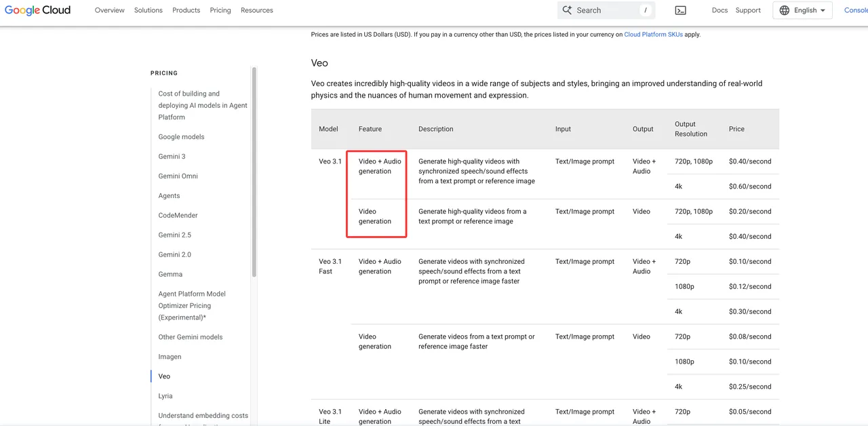Click the PRICING sidebar heading
Screen dimensions: 868x426
pyautogui.click(x=164, y=73)
